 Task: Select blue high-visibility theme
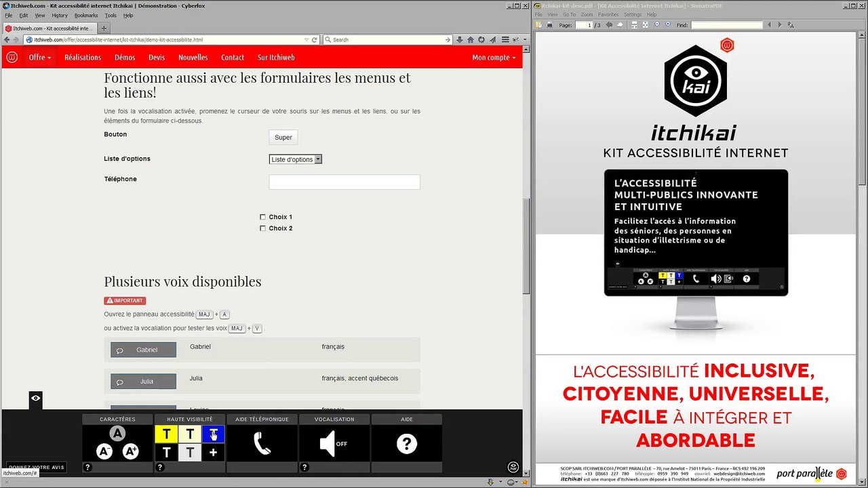(x=213, y=434)
